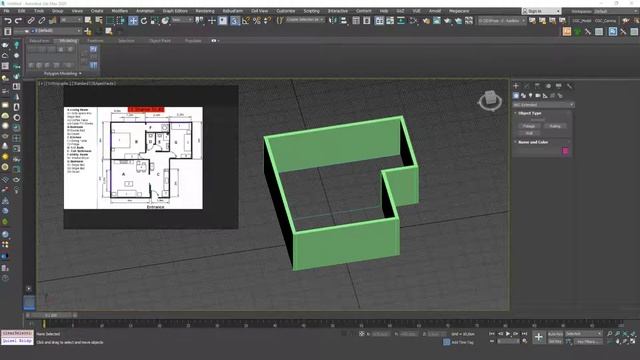Viewport: 640px width, 360px height.
Task: Open the Scene Explorer icon
Action: [356, 20]
